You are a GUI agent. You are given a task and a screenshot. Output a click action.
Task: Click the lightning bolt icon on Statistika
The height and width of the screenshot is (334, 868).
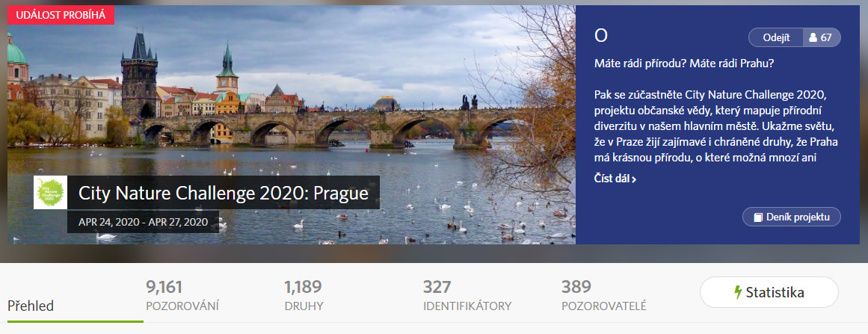pos(737,292)
